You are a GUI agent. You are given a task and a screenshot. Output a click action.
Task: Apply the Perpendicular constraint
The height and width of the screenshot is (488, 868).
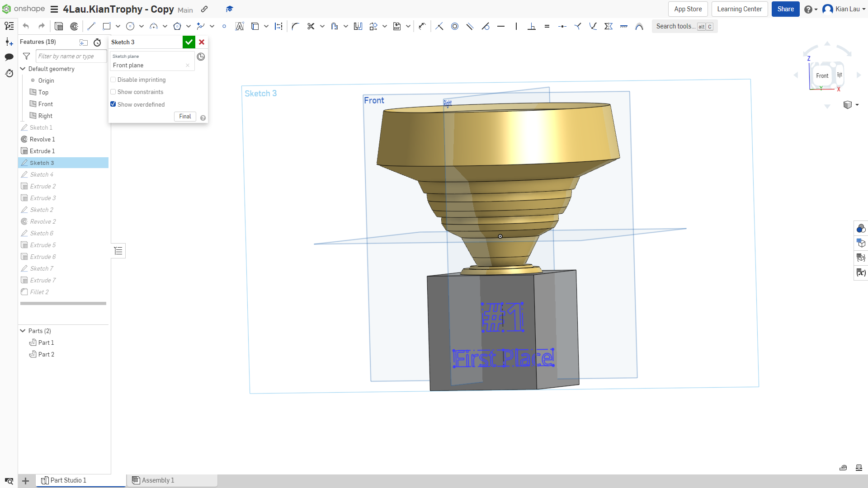[532, 26]
